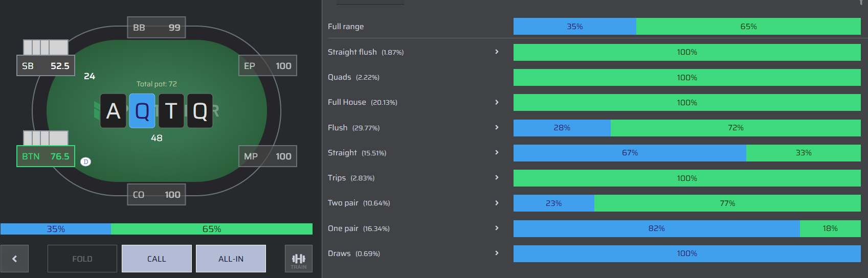This screenshot has height=278, width=868.
Task: Expand the Full House category
Action: 497,102
